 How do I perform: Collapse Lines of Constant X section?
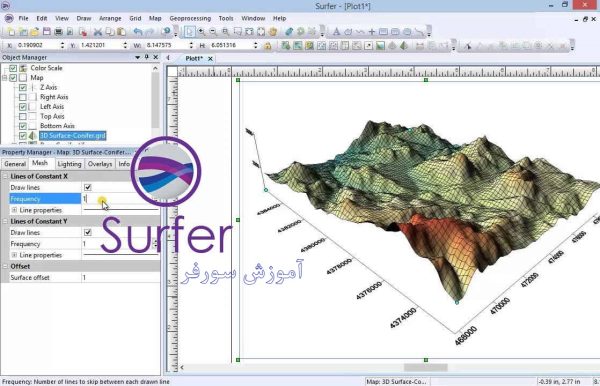5,176
